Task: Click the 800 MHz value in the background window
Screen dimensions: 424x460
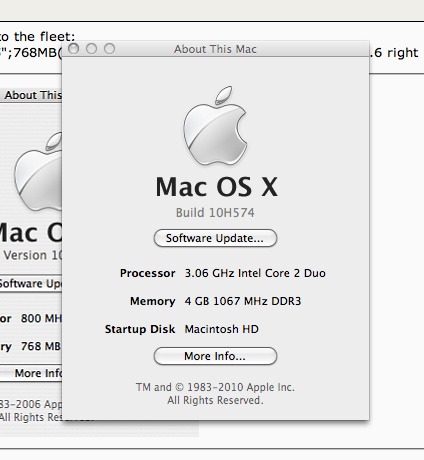Action: [41, 318]
